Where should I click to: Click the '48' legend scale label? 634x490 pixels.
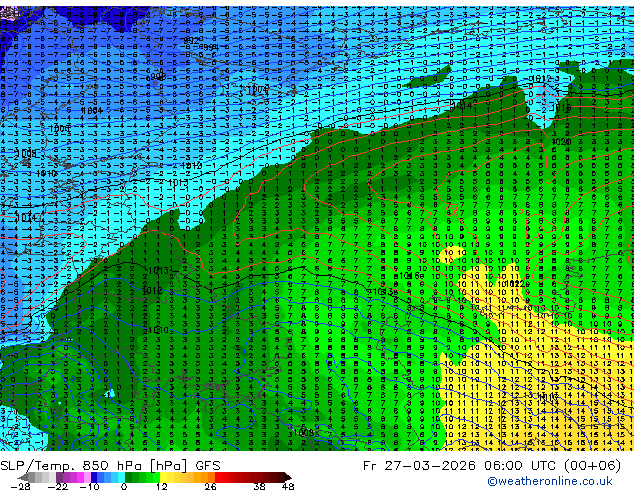click(288, 486)
